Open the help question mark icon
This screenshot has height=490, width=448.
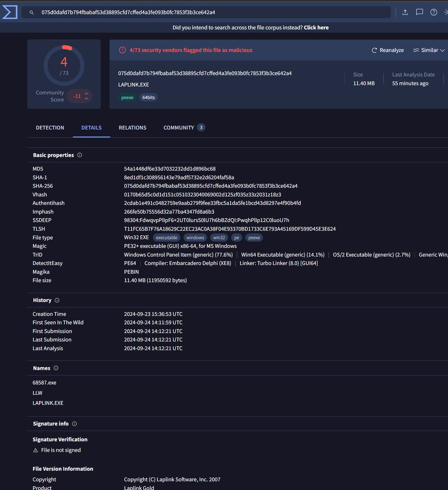434,12
